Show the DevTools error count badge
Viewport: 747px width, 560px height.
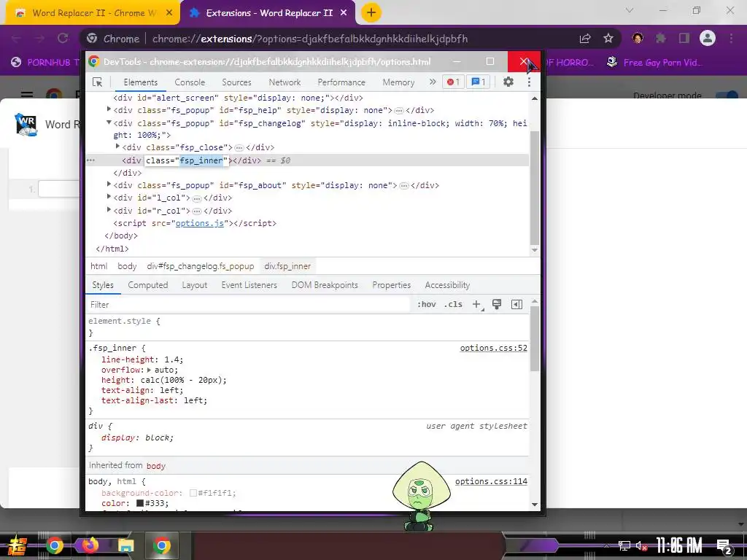tap(453, 82)
